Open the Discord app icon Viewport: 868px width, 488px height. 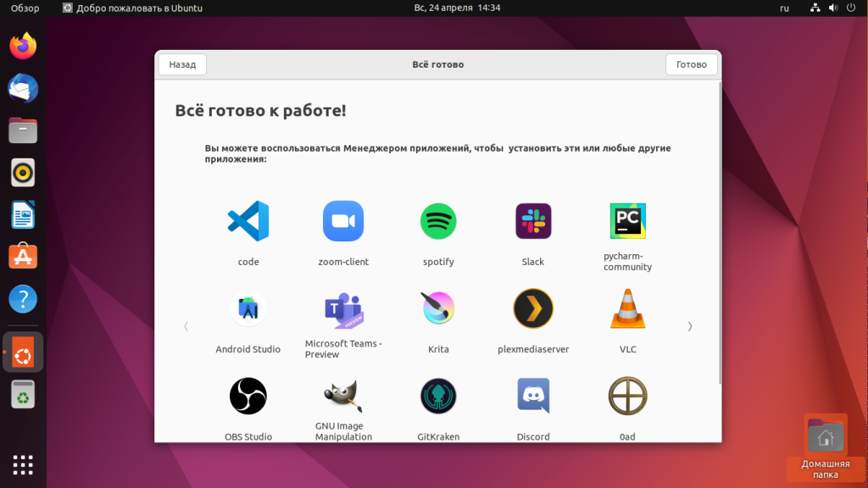point(533,396)
